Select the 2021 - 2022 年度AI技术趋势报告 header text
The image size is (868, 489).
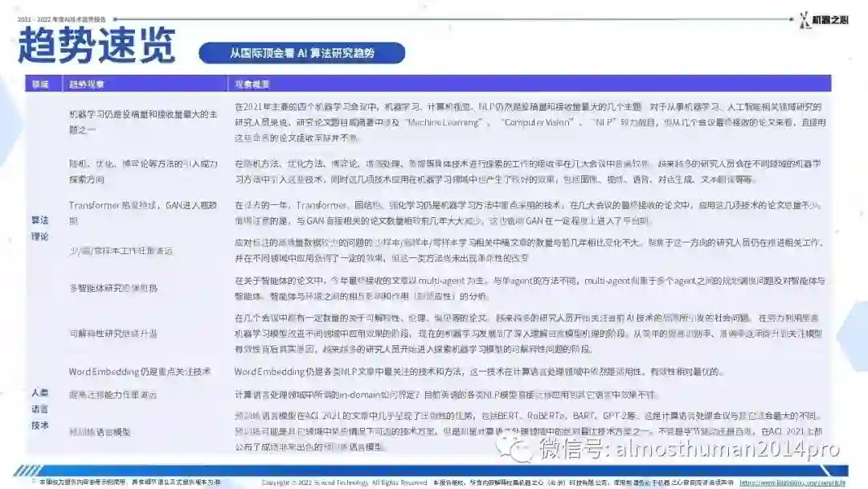(61, 19)
